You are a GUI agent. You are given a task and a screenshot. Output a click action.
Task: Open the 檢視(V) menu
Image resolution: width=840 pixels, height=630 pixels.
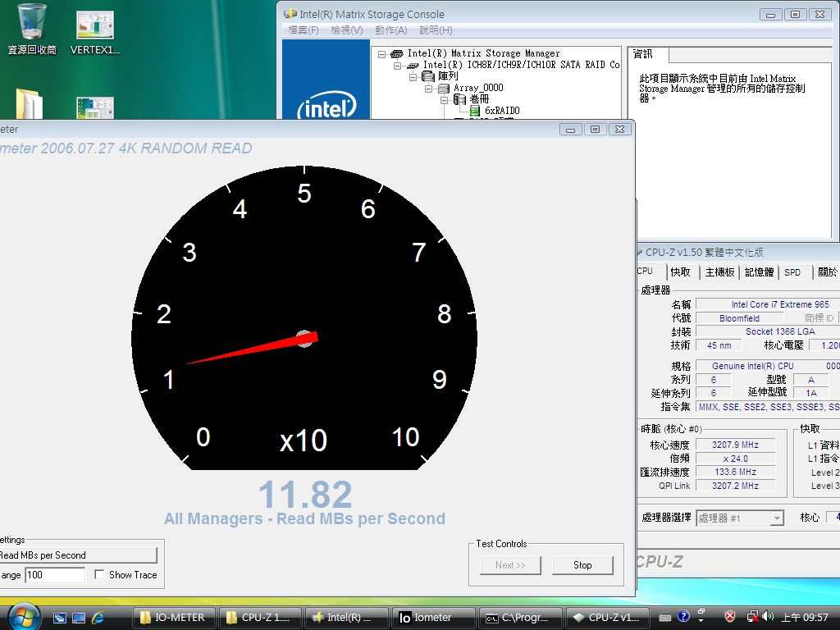click(x=347, y=30)
